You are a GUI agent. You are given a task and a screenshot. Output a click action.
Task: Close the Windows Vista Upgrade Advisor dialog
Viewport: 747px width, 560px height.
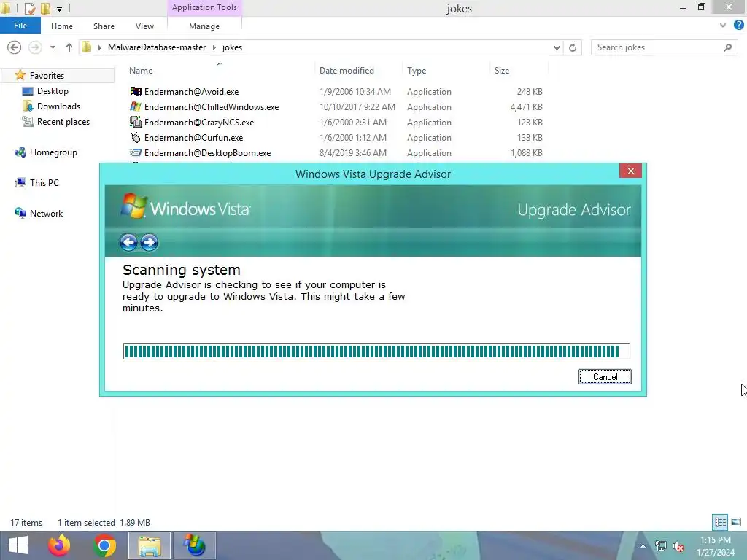(630, 171)
